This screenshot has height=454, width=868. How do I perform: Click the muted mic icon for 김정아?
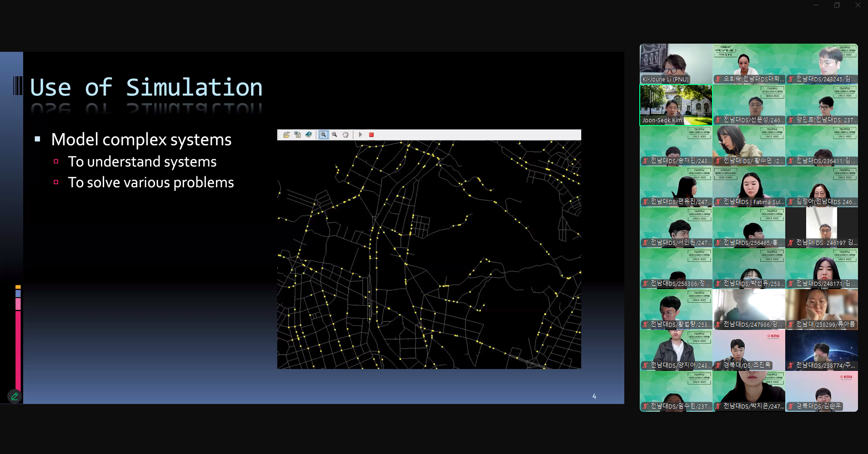(x=791, y=202)
